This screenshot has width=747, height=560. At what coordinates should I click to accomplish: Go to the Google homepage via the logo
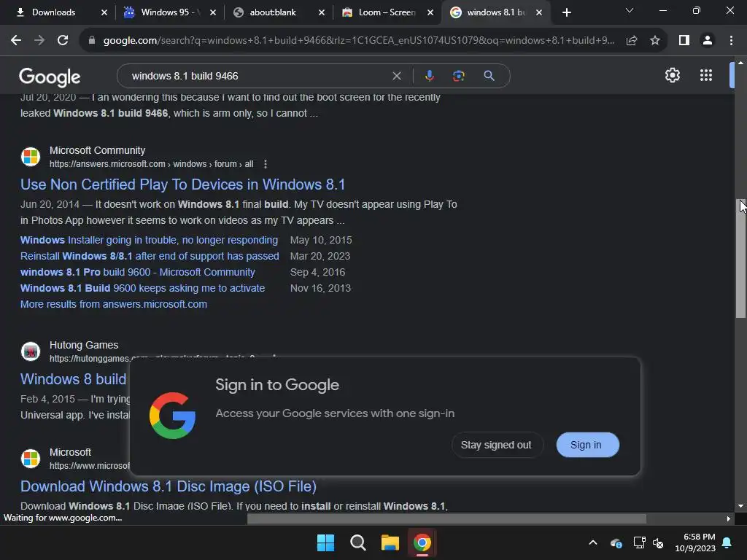(50, 77)
